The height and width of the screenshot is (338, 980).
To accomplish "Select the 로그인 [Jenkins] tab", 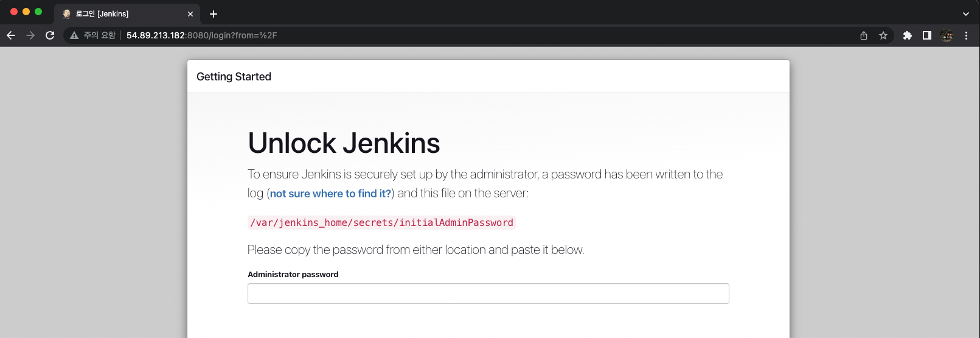I will (x=128, y=13).
